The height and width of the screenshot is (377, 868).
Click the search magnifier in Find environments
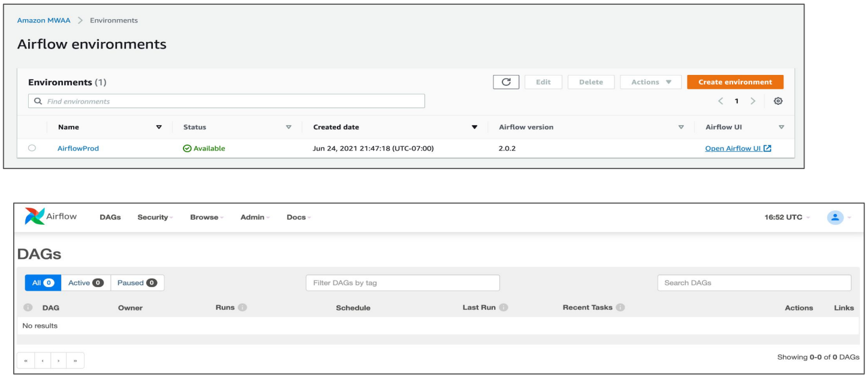pyautogui.click(x=38, y=101)
